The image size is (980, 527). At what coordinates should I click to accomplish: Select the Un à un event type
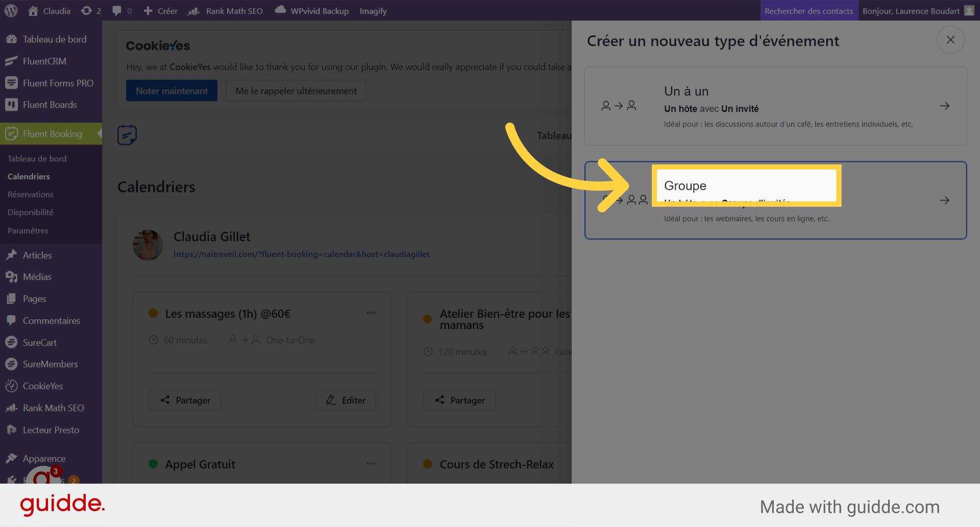click(775, 106)
